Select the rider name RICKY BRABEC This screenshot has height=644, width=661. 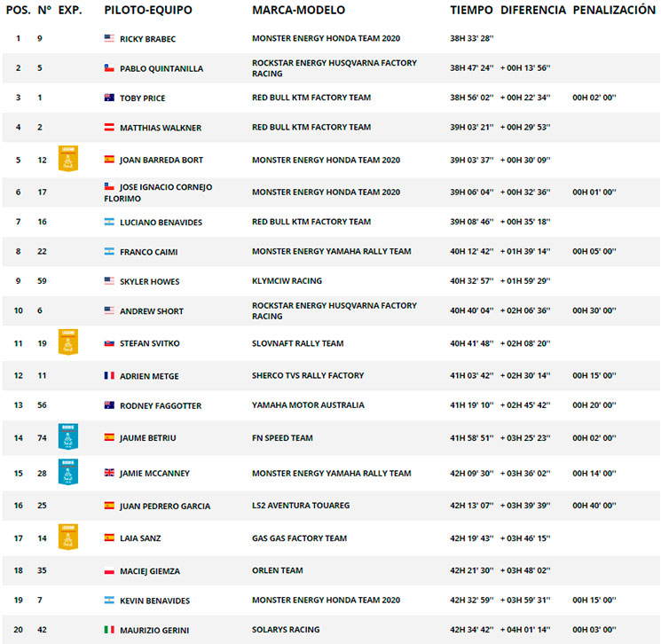tap(147, 39)
